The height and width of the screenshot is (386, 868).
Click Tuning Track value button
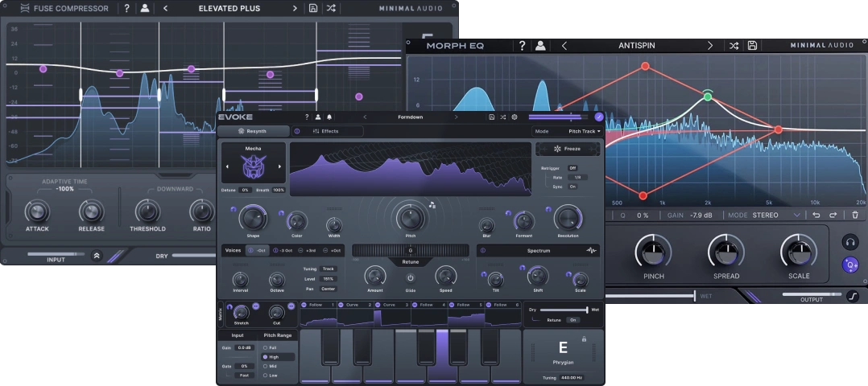[329, 269]
